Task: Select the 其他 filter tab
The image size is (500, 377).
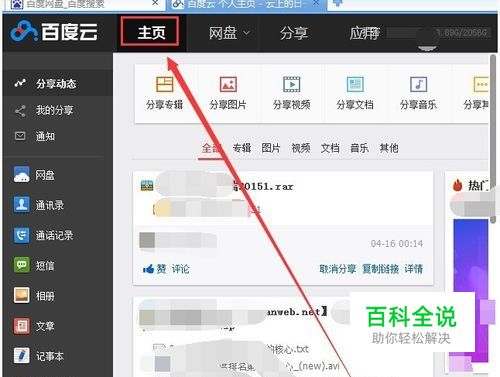Action: click(389, 148)
